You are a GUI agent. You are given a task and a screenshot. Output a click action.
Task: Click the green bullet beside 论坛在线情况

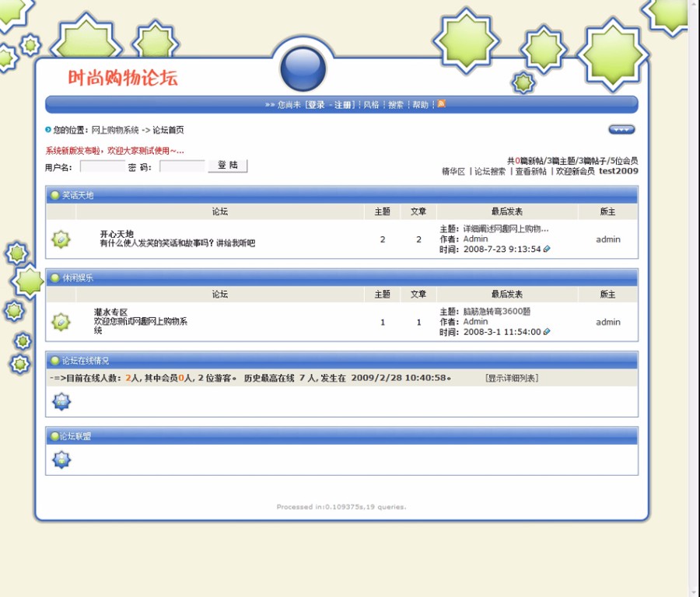coord(55,360)
